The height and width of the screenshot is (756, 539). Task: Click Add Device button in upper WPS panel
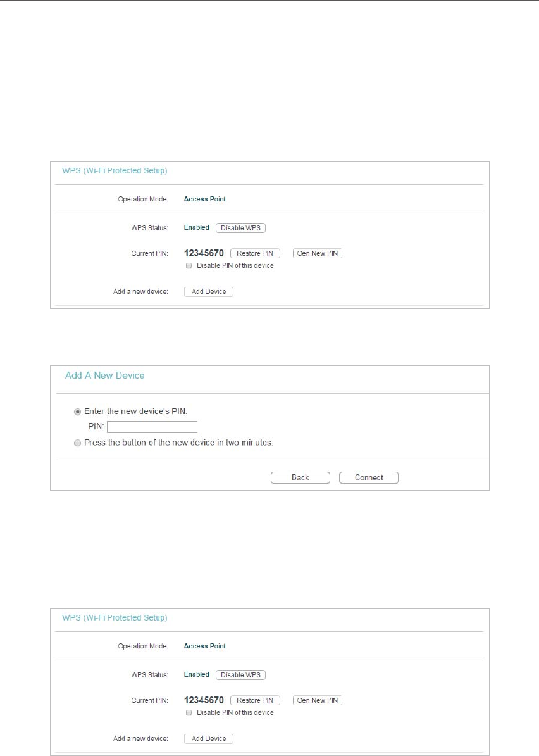(x=209, y=292)
